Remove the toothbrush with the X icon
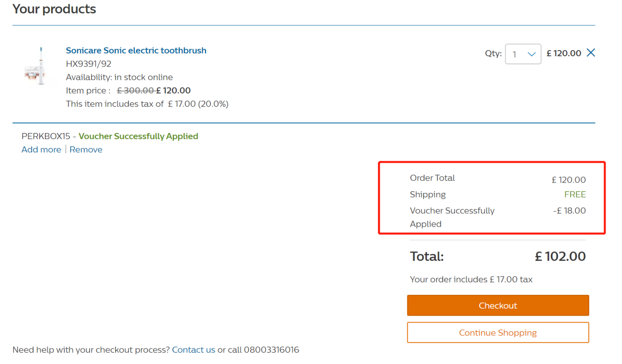This screenshot has width=622, height=364. 591,53
